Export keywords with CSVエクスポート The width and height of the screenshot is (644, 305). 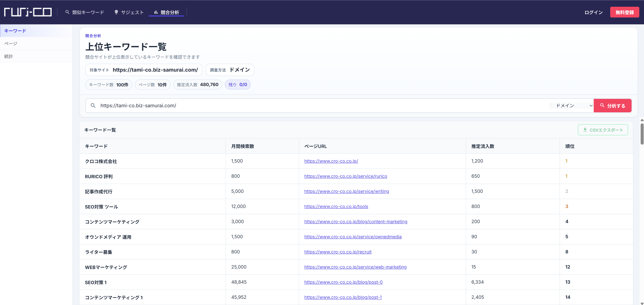[603, 130]
